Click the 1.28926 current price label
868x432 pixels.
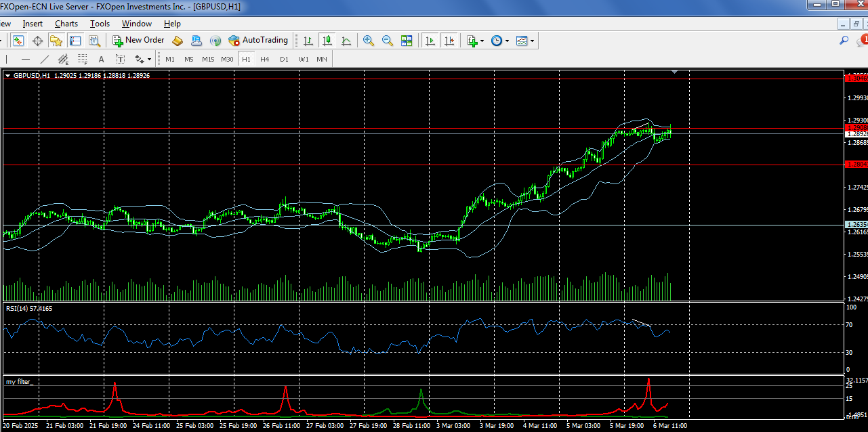[x=856, y=134]
